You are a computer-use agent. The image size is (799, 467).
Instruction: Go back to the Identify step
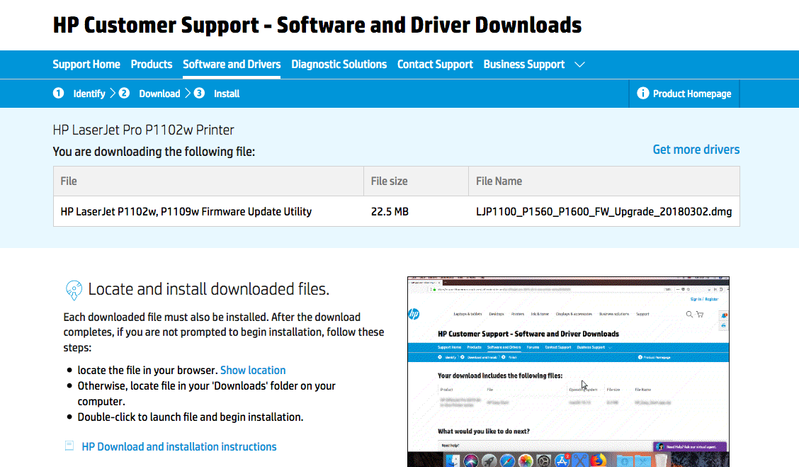click(x=88, y=94)
